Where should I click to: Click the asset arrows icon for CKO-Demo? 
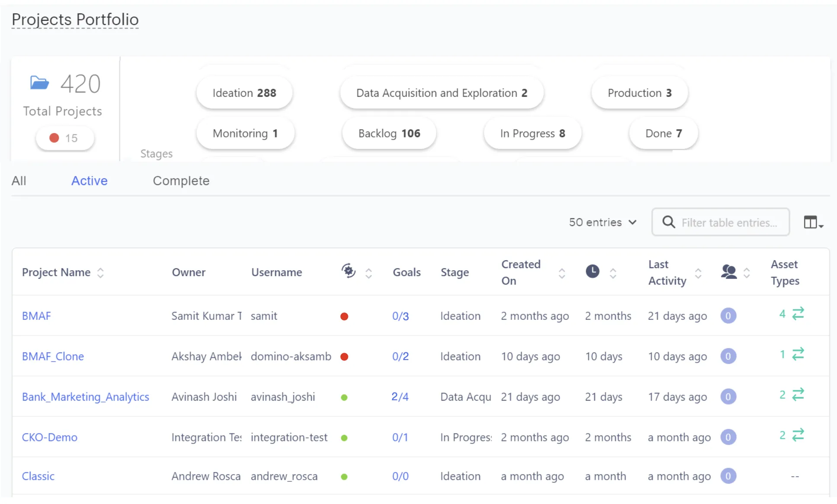coord(798,435)
